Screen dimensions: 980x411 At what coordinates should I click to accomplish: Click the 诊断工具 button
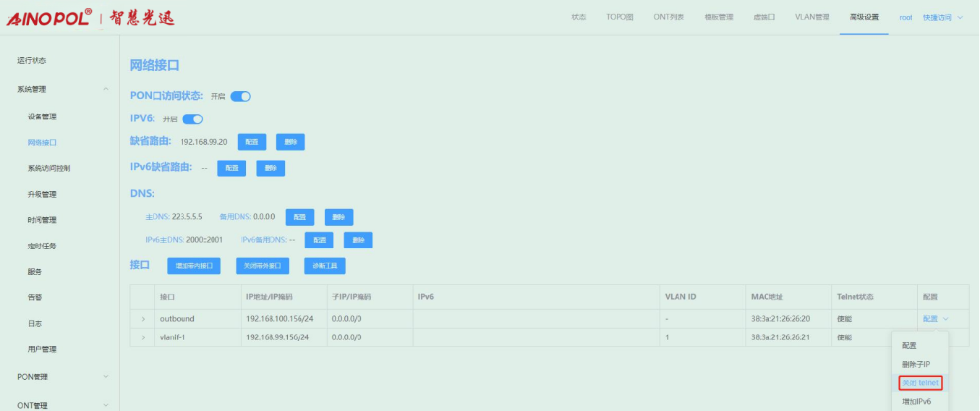[325, 266]
